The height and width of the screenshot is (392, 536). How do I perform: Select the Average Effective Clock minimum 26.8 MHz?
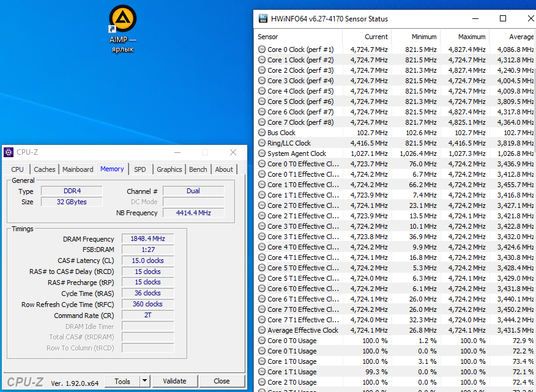tap(423, 330)
